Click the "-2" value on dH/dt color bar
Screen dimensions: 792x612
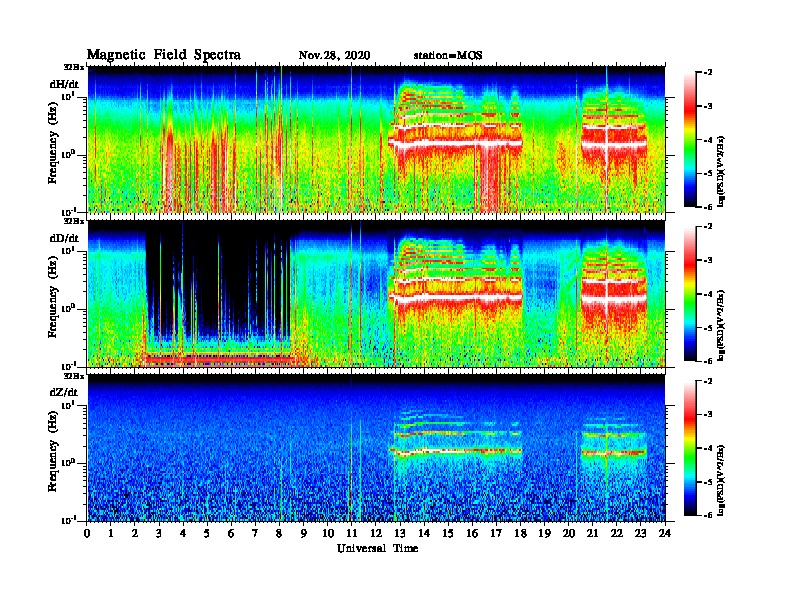tap(709, 73)
